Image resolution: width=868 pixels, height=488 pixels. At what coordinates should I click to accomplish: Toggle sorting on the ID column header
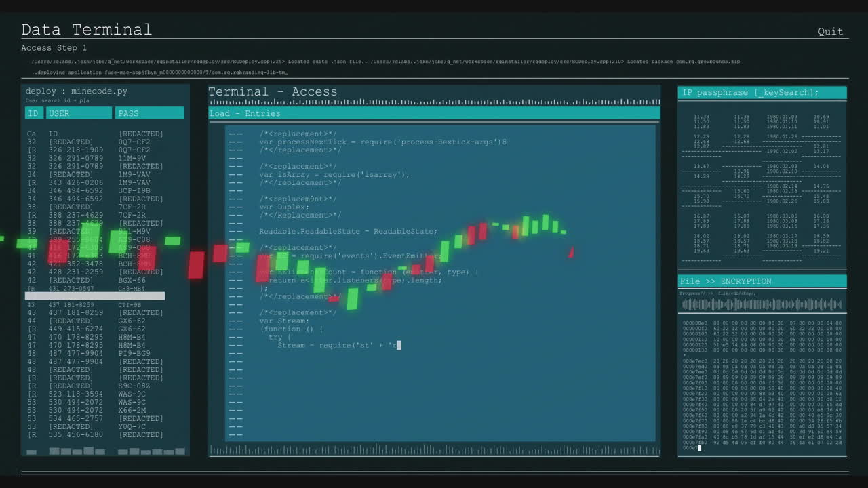[x=33, y=113]
